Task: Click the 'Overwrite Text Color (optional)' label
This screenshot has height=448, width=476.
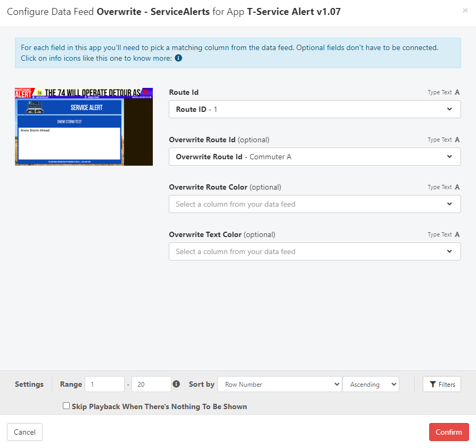Action: 222,234
